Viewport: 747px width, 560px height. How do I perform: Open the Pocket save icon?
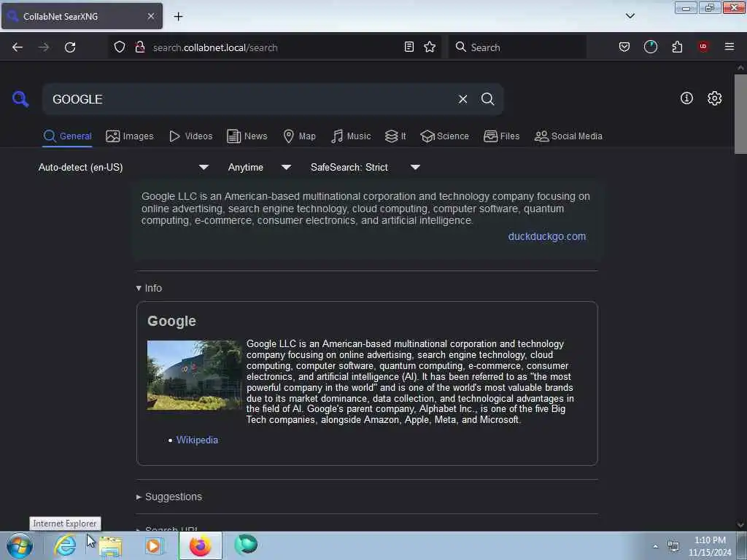coord(624,47)
